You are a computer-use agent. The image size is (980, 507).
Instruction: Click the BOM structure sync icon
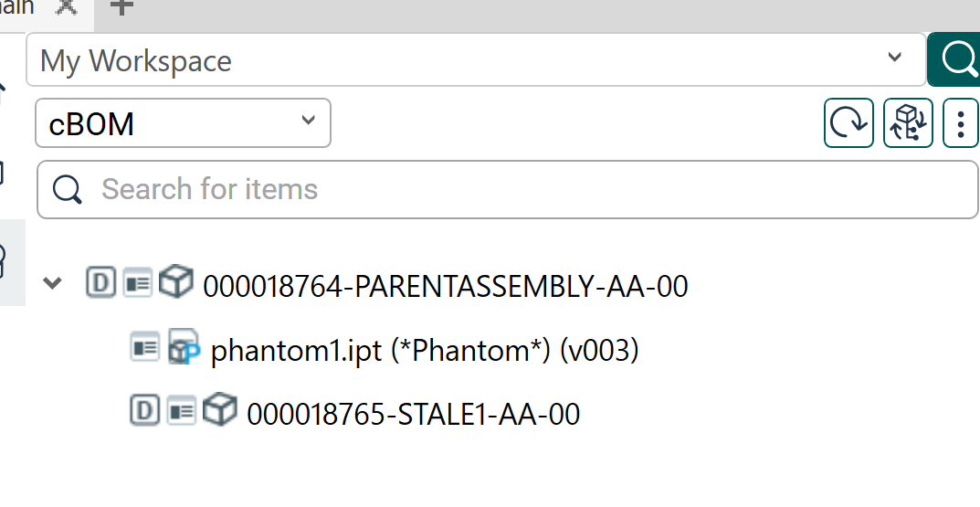tap(908, 123)
